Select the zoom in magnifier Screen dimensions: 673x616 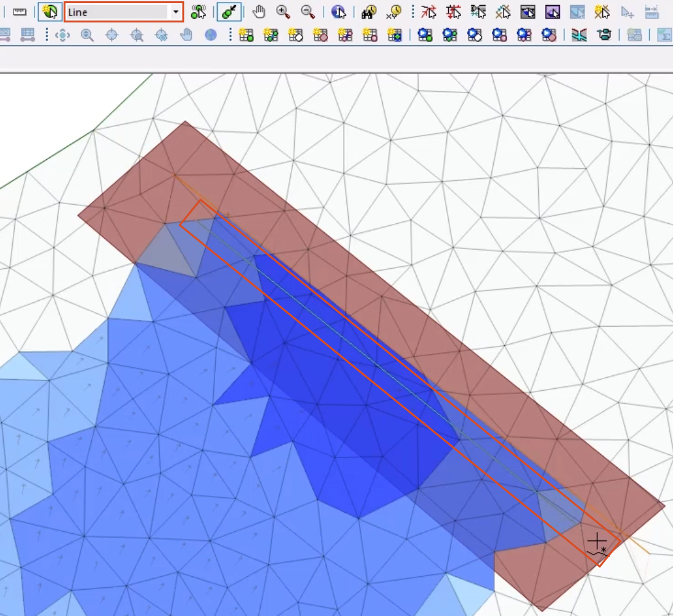coord(283,12)
